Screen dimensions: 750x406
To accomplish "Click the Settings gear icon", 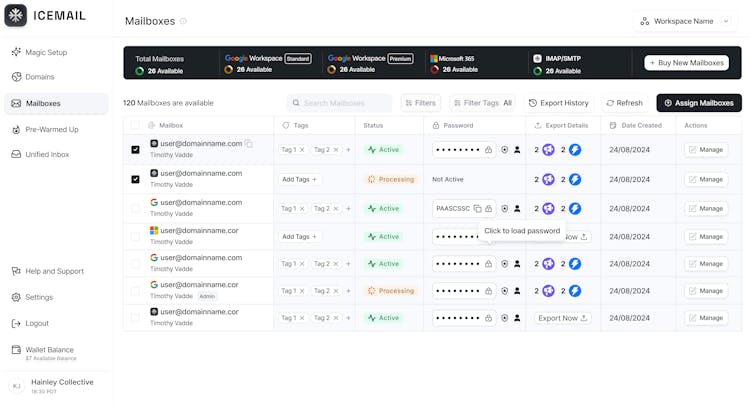I will 16,297.
